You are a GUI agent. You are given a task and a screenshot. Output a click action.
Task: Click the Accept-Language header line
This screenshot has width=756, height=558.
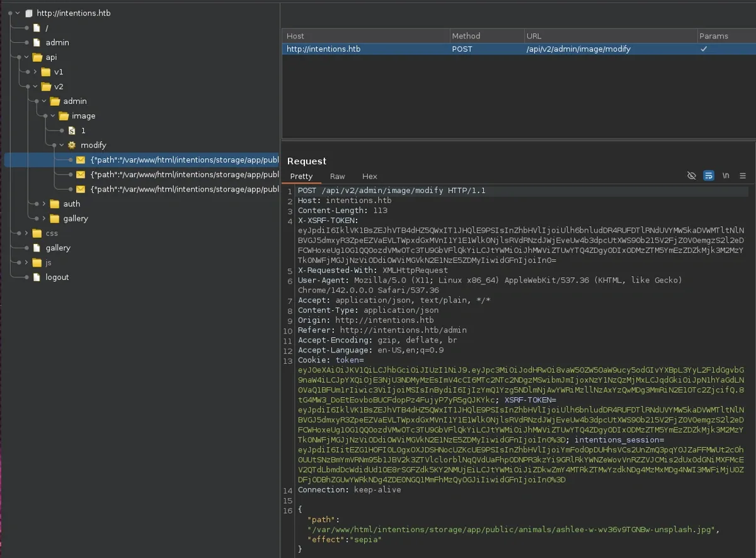click(371, 350)
